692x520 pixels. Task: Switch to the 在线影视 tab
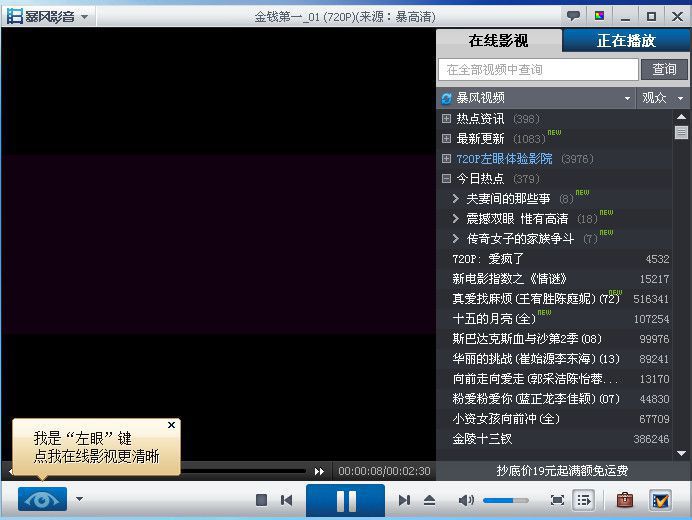click(x=498, y=41)
